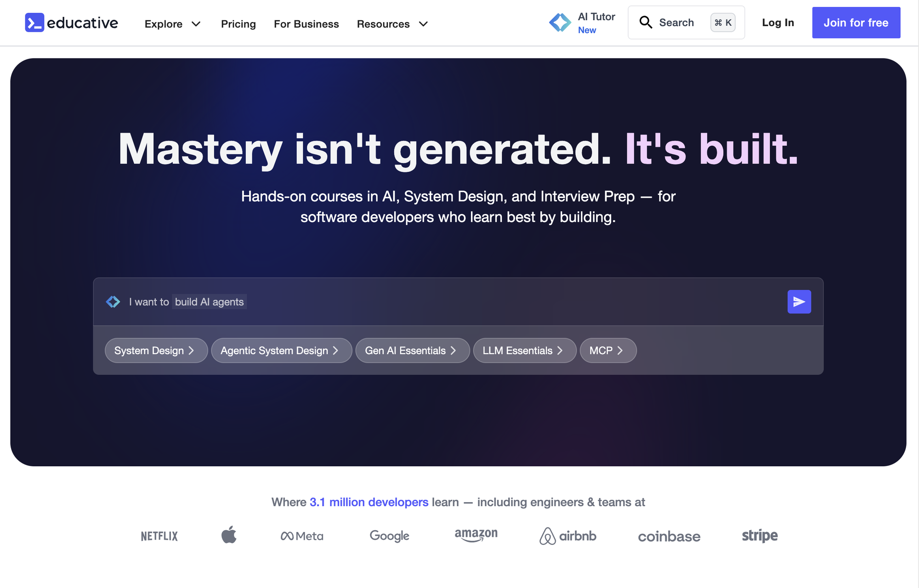Click the educative wordmark home link
The height and width of the screenshot is (588, 919).
[x=83, y=23]
